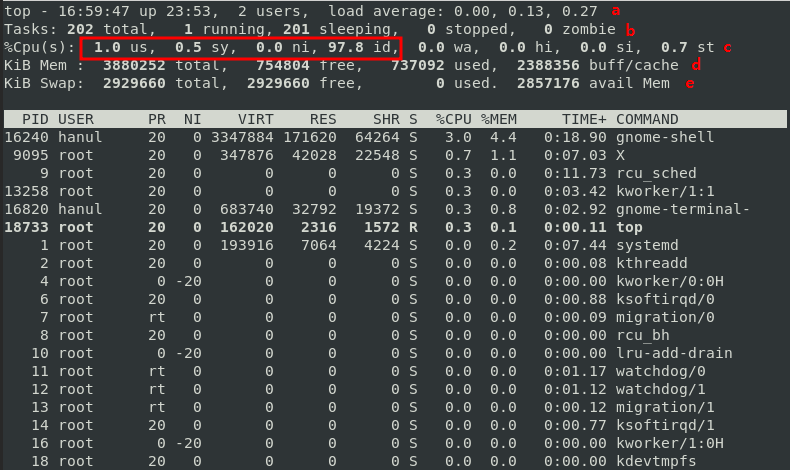Click the 97.8 id CPU value

[359, 47]
